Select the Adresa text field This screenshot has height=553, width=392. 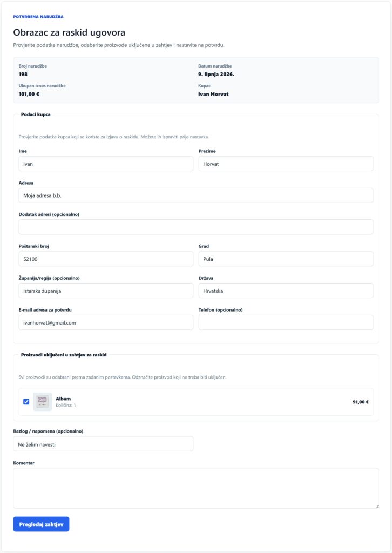[196, 195]
